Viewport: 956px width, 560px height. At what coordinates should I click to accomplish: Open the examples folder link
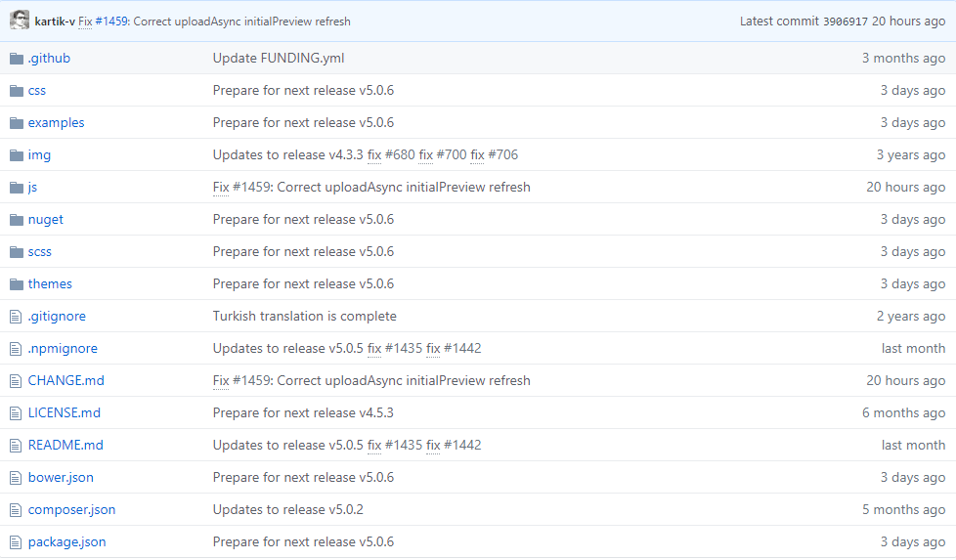click(x=56, y=122)
